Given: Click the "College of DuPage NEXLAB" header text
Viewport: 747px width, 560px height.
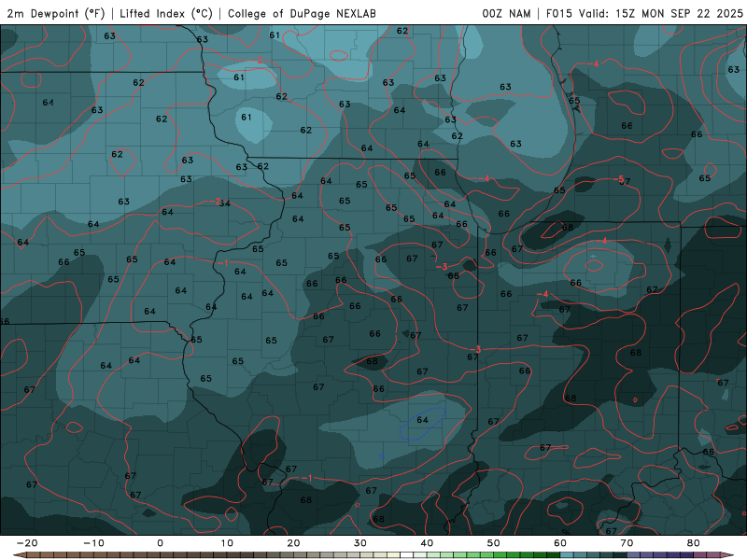Looking at the screenshot, I should 302,13.
